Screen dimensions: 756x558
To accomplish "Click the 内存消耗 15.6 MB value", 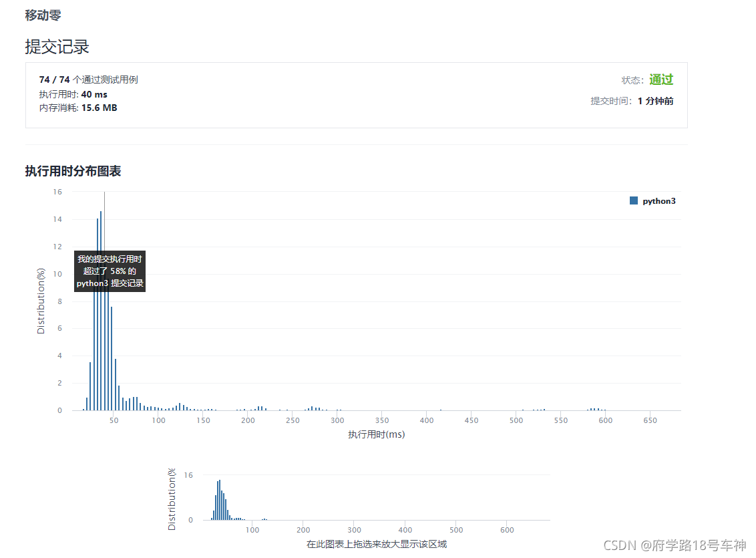I will [x=99, y=108].
